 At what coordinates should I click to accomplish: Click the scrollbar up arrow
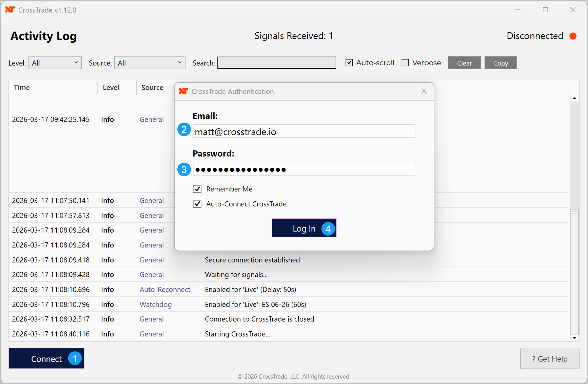tap(574, 98)
